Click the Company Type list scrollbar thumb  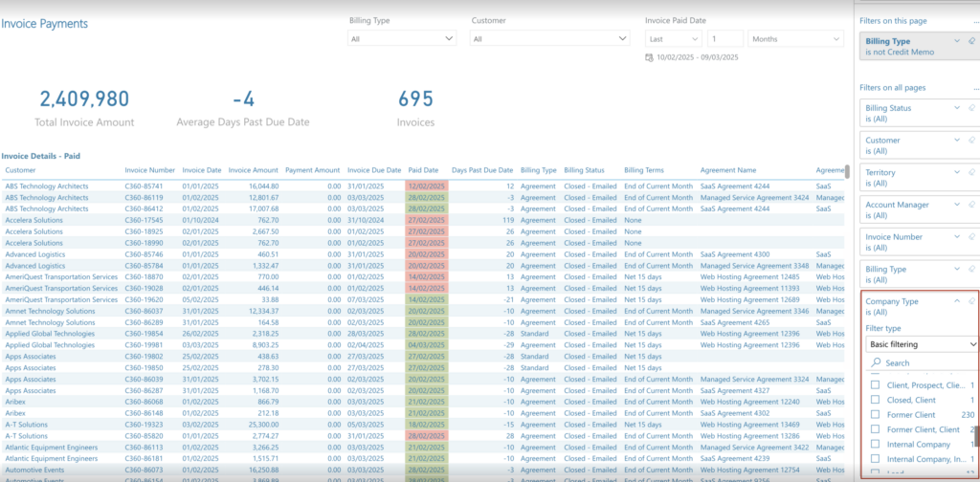click(976, 436)
